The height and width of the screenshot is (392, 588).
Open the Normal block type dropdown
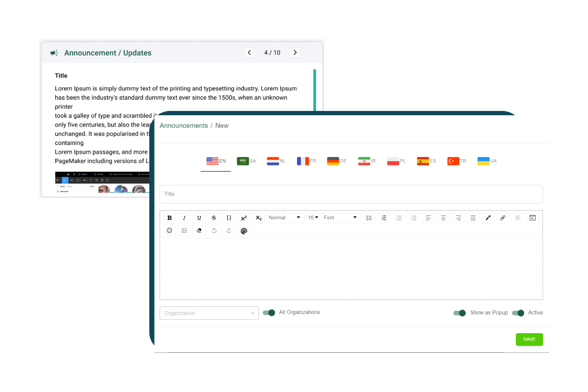pyautogui.click(x=285, y=218)
